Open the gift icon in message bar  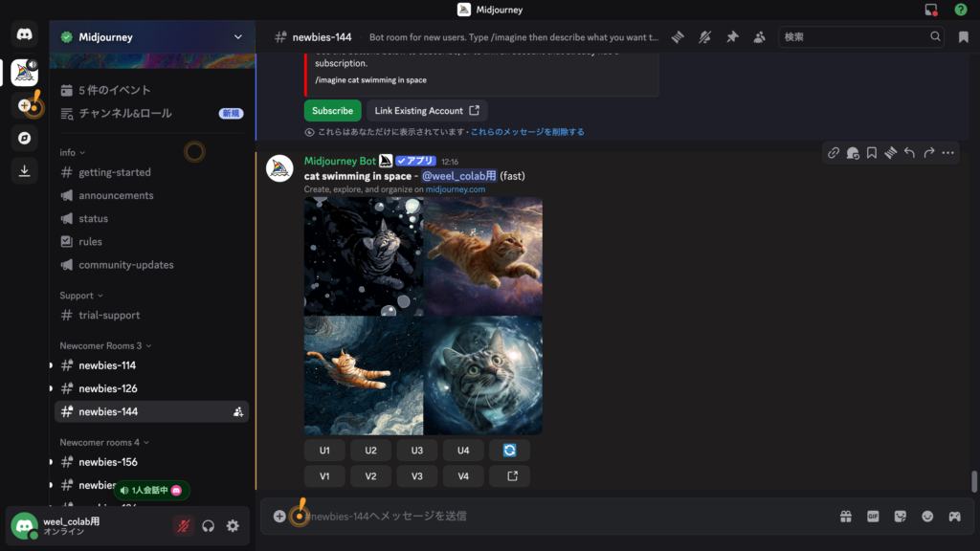click(x=846, y=516)
